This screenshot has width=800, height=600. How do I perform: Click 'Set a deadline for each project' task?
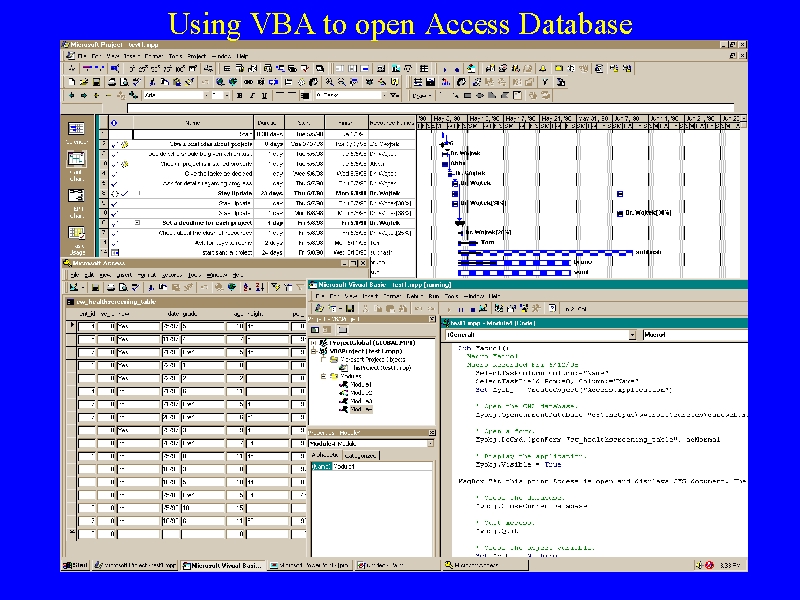(208, 223)
